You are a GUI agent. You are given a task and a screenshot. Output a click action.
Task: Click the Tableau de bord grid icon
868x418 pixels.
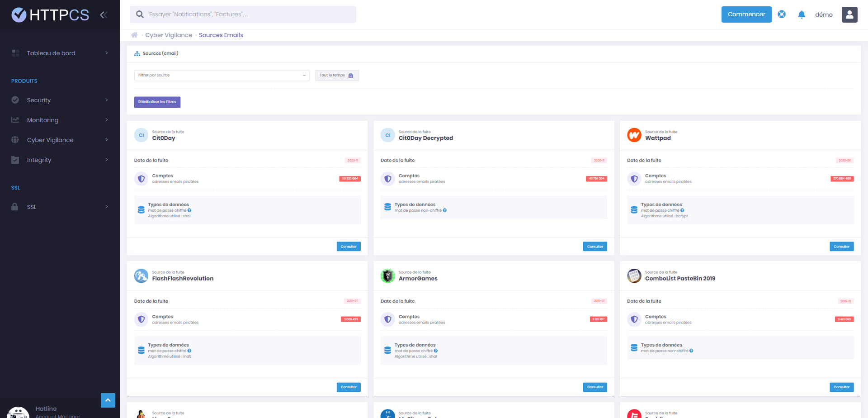(15, 53)
